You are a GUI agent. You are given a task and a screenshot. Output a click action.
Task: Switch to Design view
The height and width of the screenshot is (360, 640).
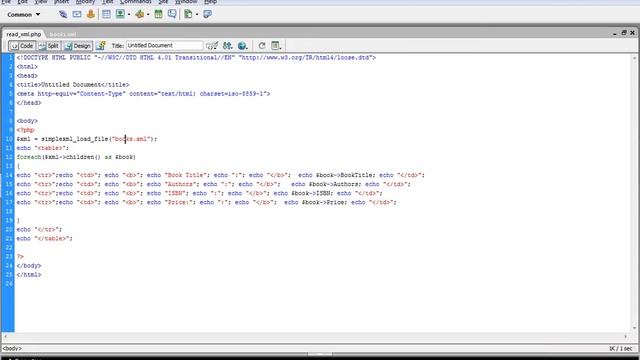78,46
